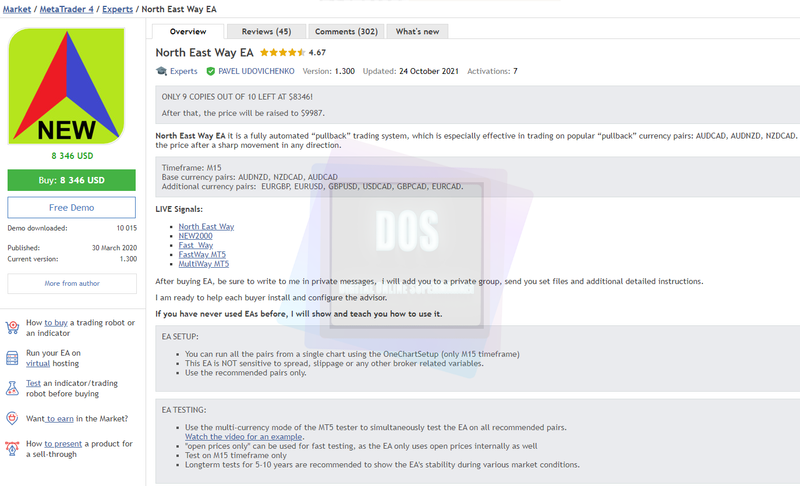Click the 'to buy' link in sidebar
The height and width of the screenshot is (486, 800).
pyautogui.click(x=56, y=323)
